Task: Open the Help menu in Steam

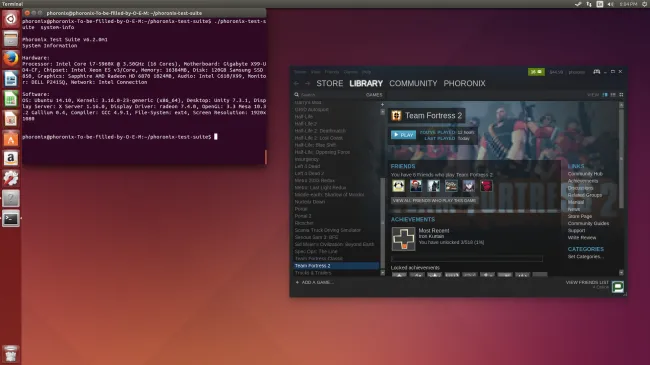Action: tap(366, 72)
